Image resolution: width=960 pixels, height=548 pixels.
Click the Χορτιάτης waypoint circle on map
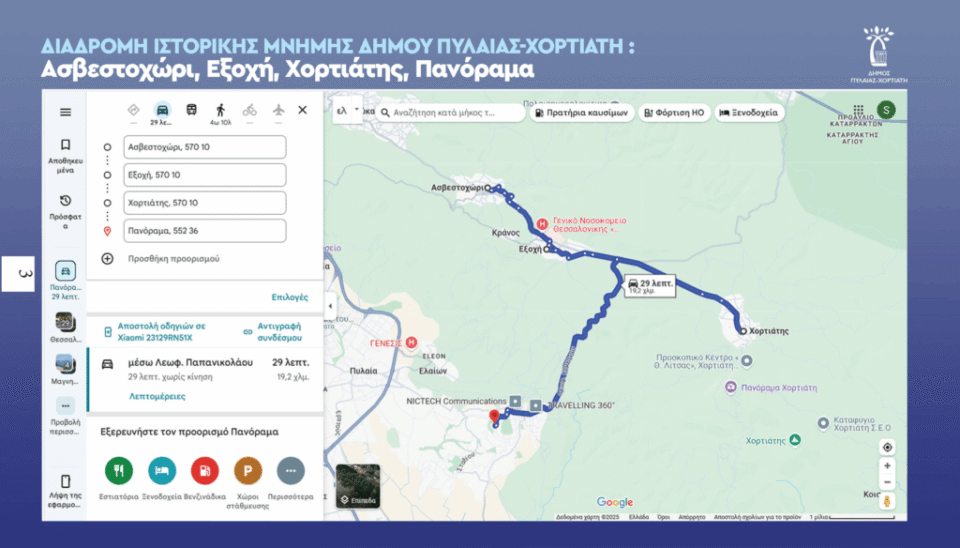click(x=743, y=331)
